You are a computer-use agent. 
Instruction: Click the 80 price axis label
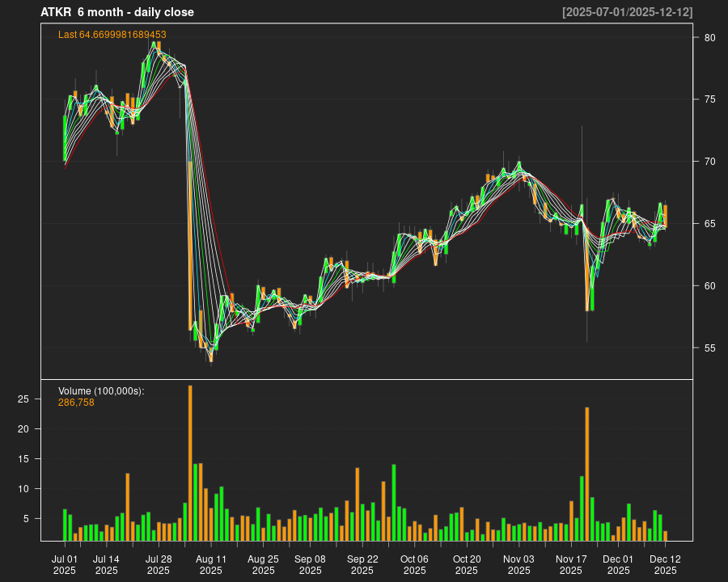click(x=709, y=38)
